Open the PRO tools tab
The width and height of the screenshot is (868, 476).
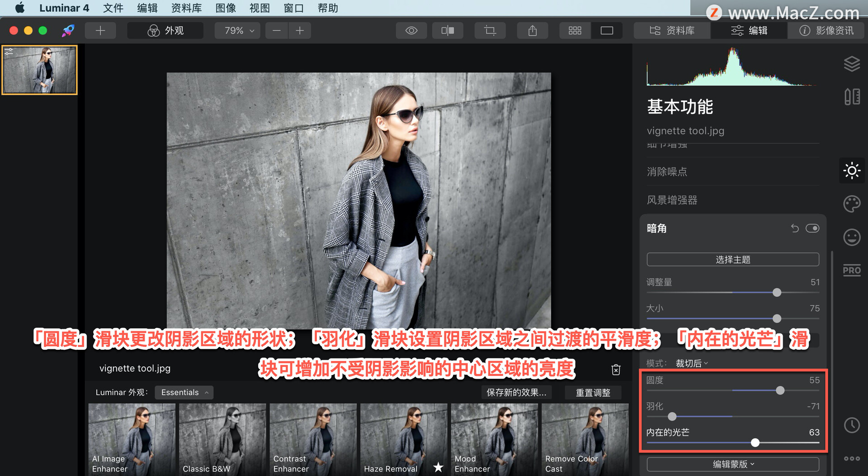click(x=852, y=271)
